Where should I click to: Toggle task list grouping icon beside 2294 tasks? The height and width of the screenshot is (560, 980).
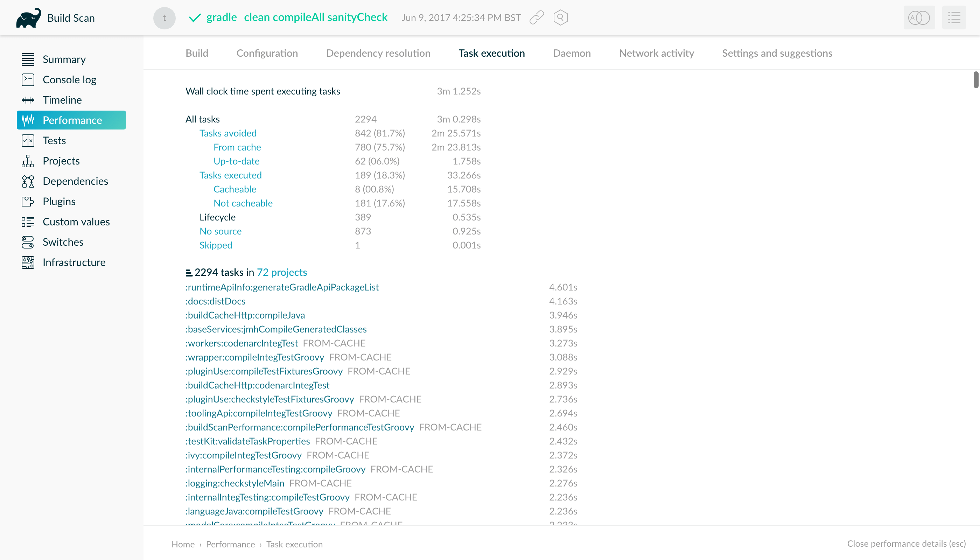(x=189, y=273)
